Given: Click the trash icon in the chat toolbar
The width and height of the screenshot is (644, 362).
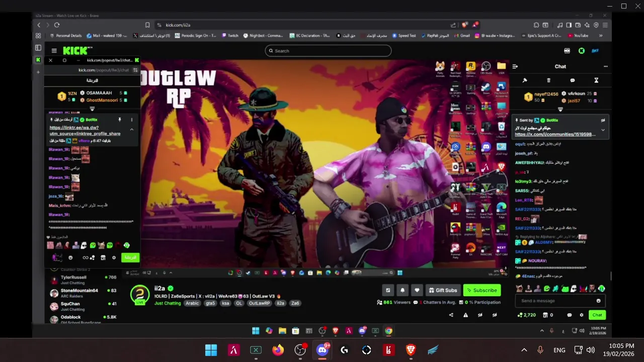Looking at the screenshot, I should coord(548,80).
